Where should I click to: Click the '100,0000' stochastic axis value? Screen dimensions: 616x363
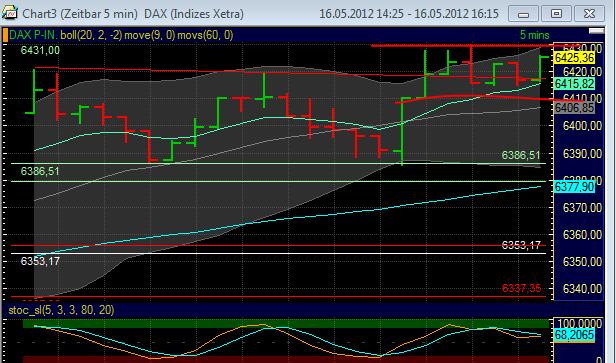point(579,324)
